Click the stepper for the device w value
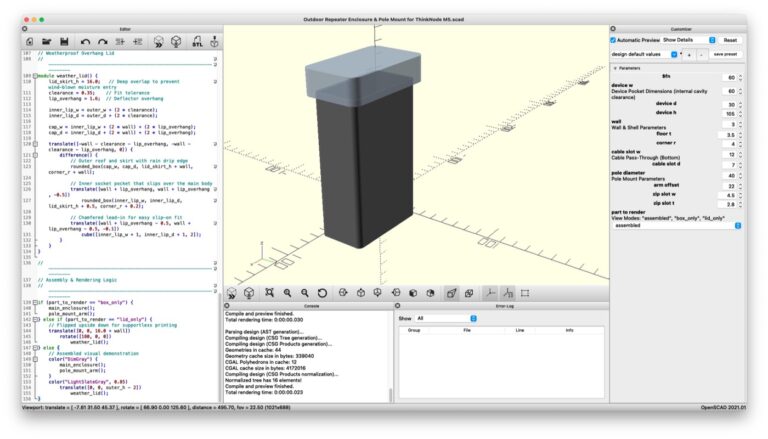 (740, 91)
